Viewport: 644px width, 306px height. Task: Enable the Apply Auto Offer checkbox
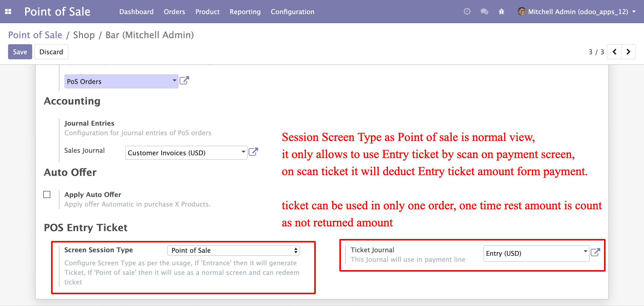pyautogui.click(x=47, y=194)
